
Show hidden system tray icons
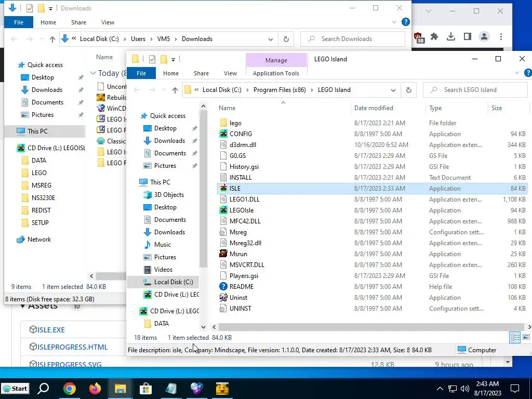click(x=440, y=389)
